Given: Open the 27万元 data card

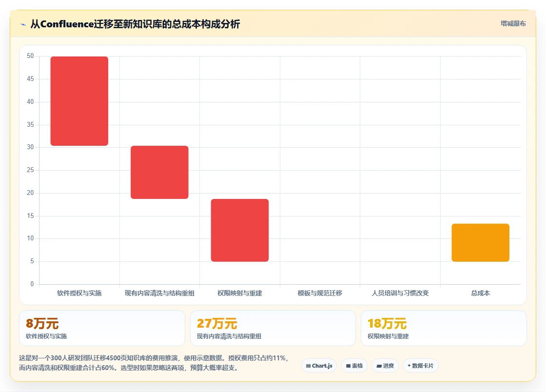Looking at the screenshot, I should pyautogui.click(x=273, y=328).
